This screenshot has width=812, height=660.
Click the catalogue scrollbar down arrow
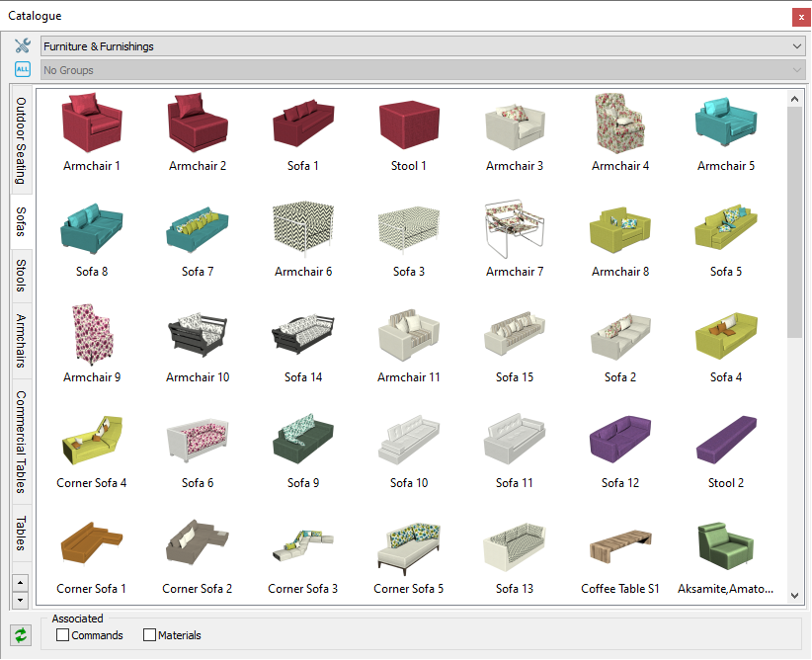point(795,596)
